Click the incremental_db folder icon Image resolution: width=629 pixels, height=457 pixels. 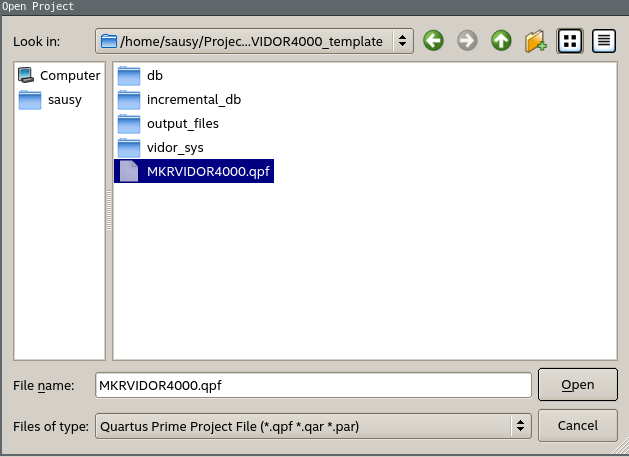129,100
